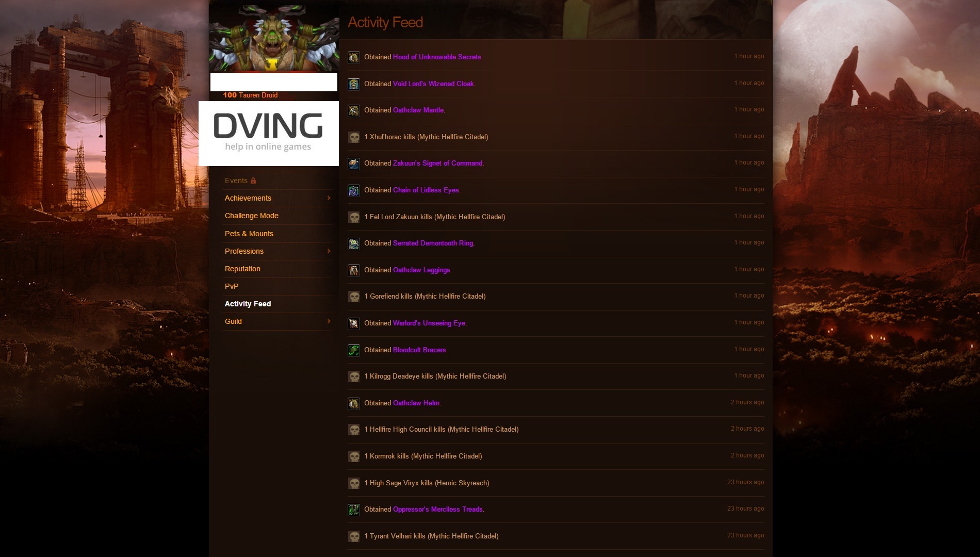Click '1 Kilrogg Deadeye kills' entry text
The image size is (980, 557).
pos(435,376)
